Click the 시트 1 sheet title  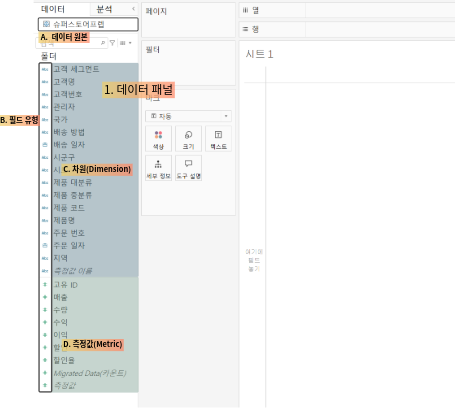tap(259, 54)
